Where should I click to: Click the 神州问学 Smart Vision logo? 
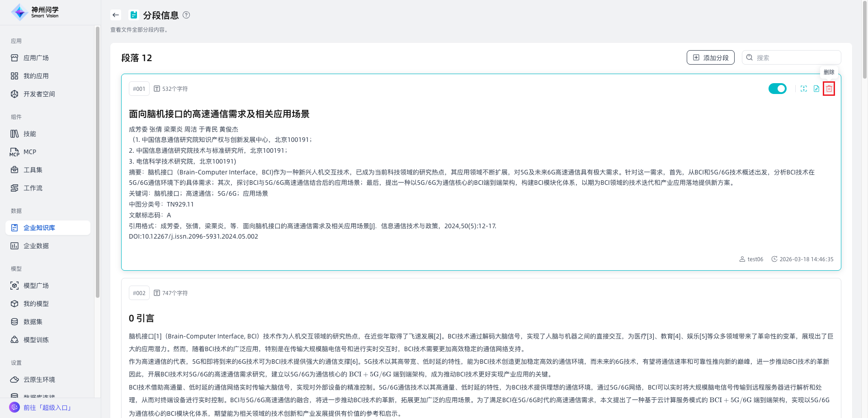(35, 12)
